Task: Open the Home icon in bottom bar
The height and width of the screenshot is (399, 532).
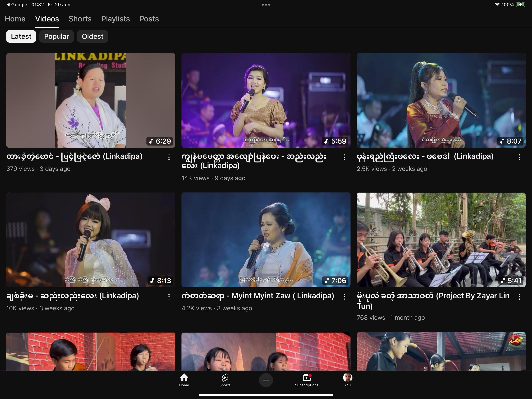Action: (x=184, y=380)
